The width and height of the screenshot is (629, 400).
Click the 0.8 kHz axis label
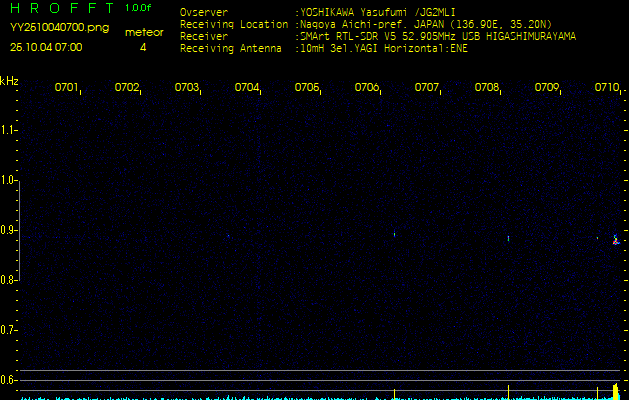pos(7,280)
